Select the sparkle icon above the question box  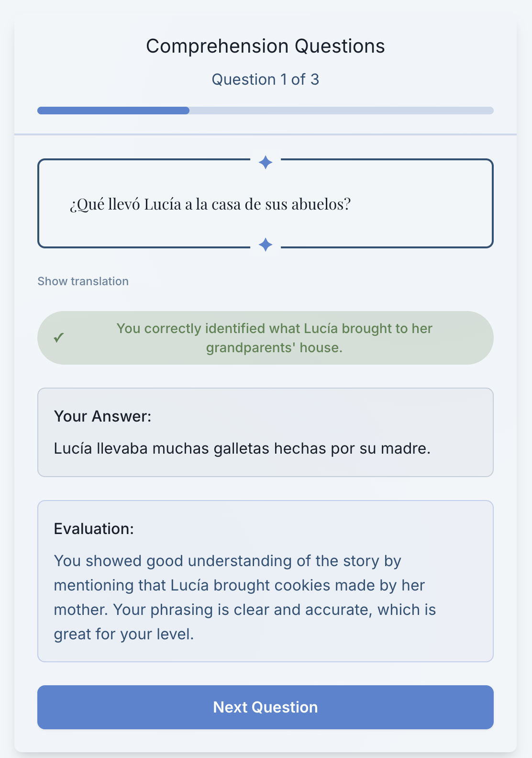pos(266,163)
